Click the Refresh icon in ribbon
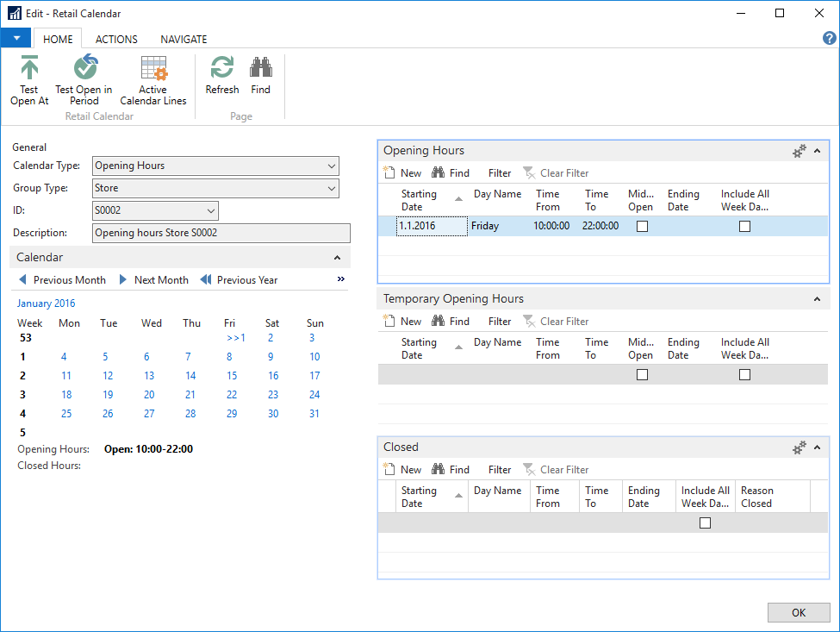The image size is (840, 632). click(x=222, y=68)
